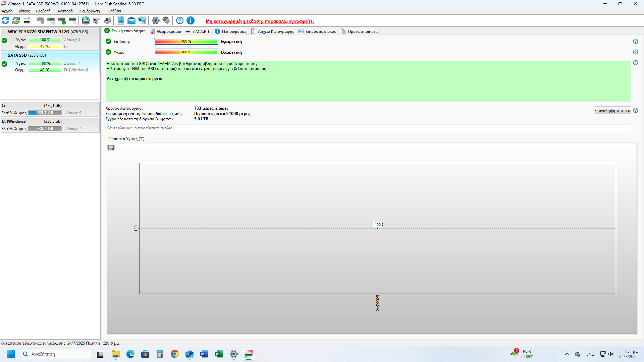Click the speaker sound toolbar icon
The width and height of the screenshot is (644, 362).
(166, 21)
